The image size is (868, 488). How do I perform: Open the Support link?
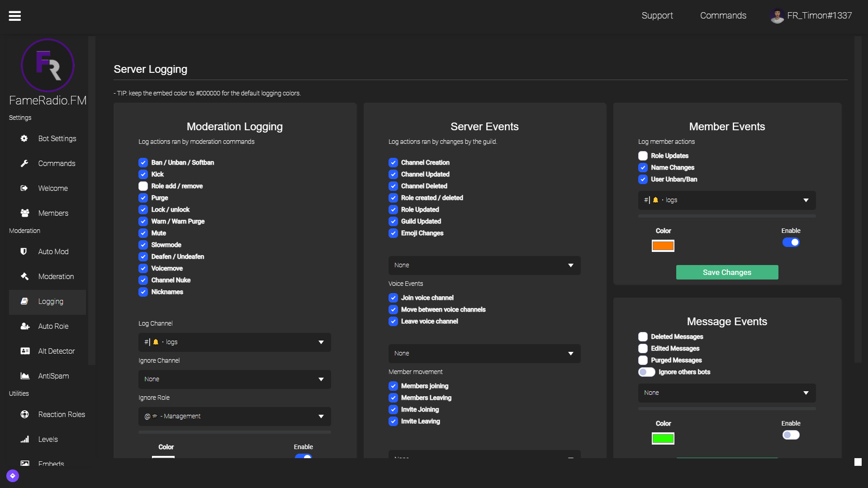(657, 15)
